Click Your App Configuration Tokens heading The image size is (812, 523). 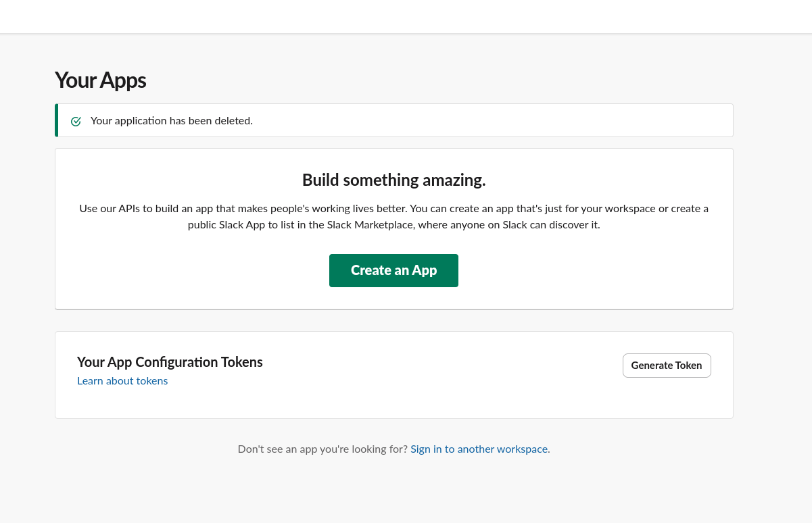pos(170,362)
